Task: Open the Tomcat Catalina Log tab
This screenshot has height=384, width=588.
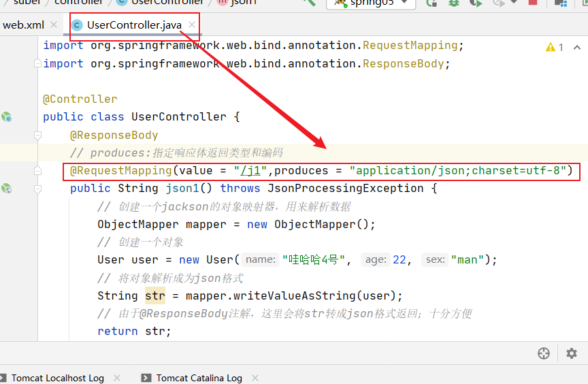Action: tap(199, 378)
